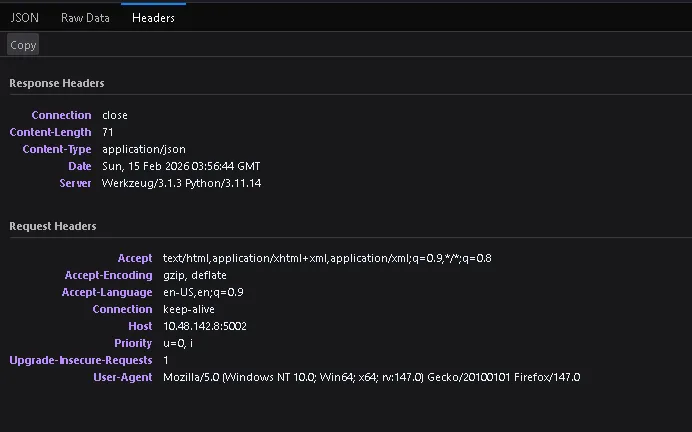692x432 pixels.
Task: Open the Raw Data tab
Action: click(85, 17)
